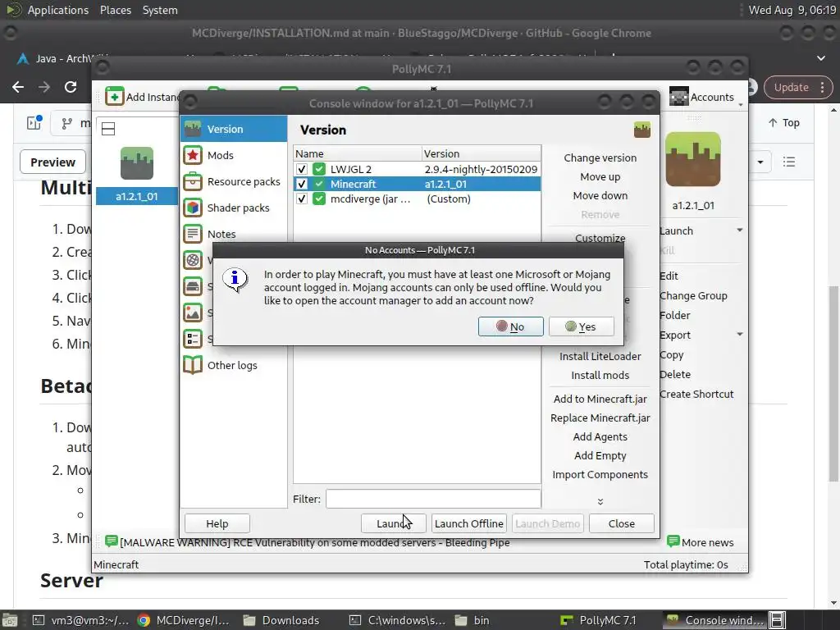This screenshot has height=630, width=840.
Task: Click Add Agents button
Action: (x=600, y=436)
